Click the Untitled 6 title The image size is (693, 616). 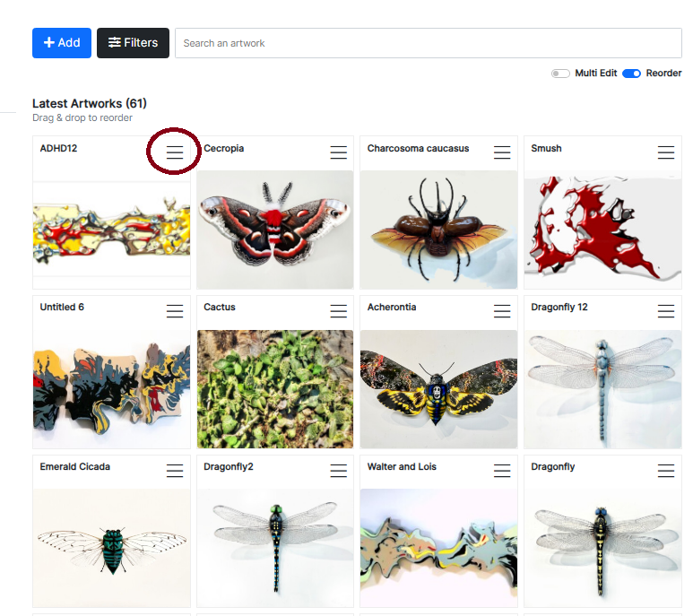coord(62,308)
